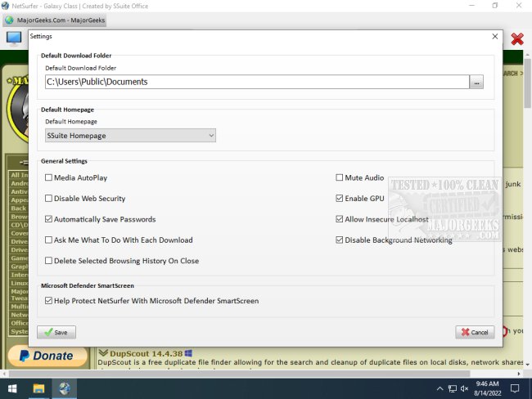
Task: Toggle the Media AutoPlay checkbox
Action: 48,177
